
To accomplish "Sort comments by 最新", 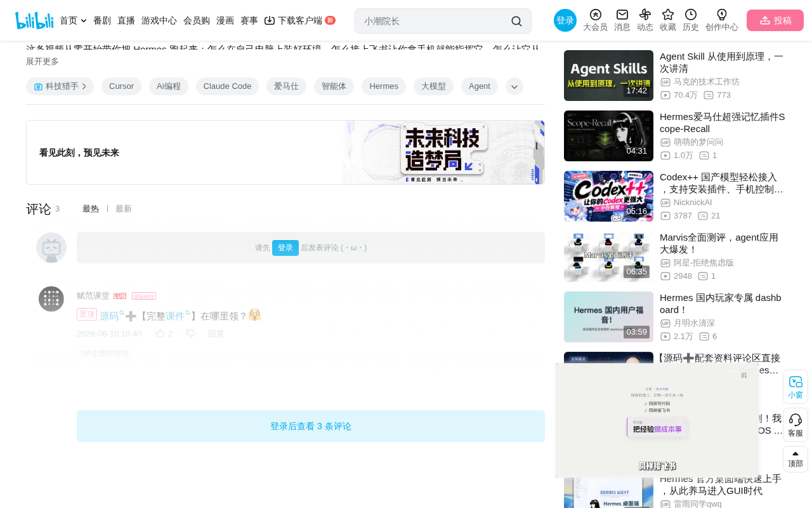I will pos(124,209).
